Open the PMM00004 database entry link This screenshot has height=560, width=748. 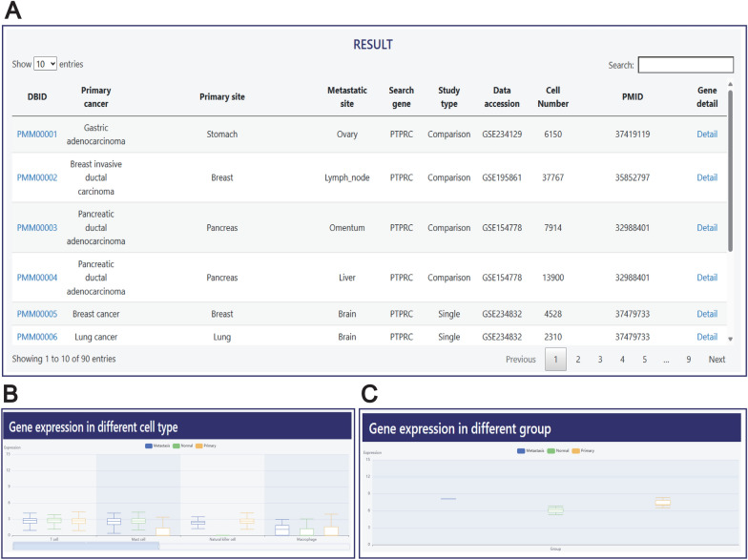click(x=36, y=278)
